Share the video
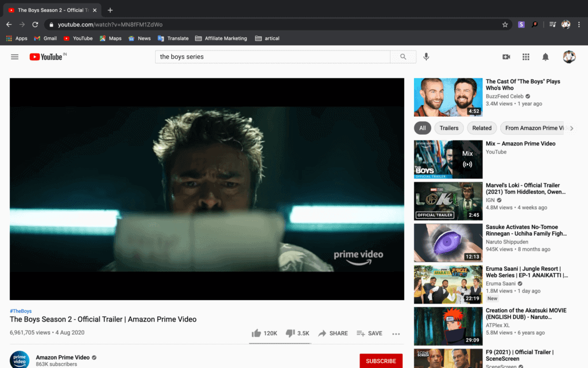 click(333, 333)
